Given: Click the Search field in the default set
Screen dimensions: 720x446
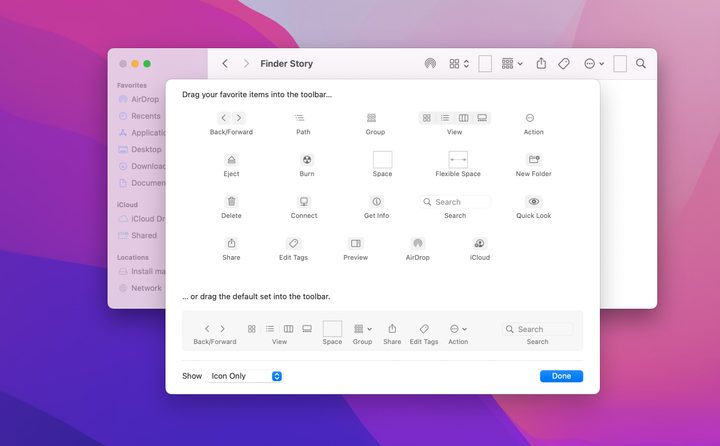Looking at the screenshot, I should [x=538, y=329].
